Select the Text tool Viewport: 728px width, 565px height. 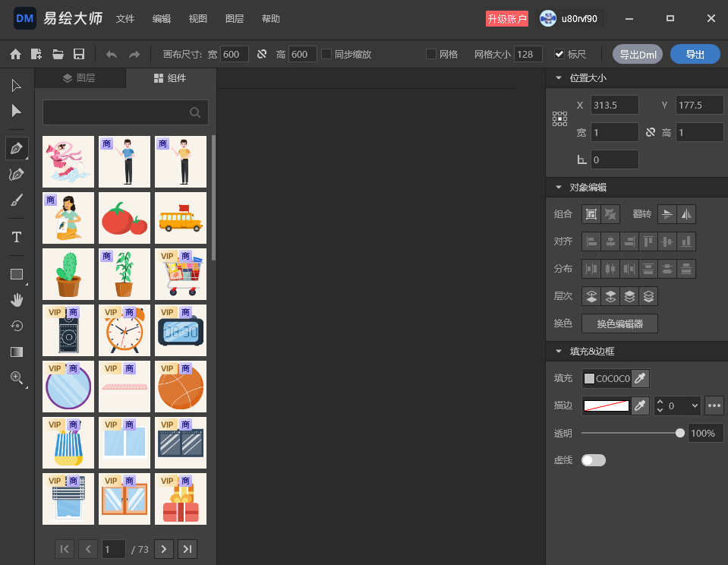tap(17, 237)
